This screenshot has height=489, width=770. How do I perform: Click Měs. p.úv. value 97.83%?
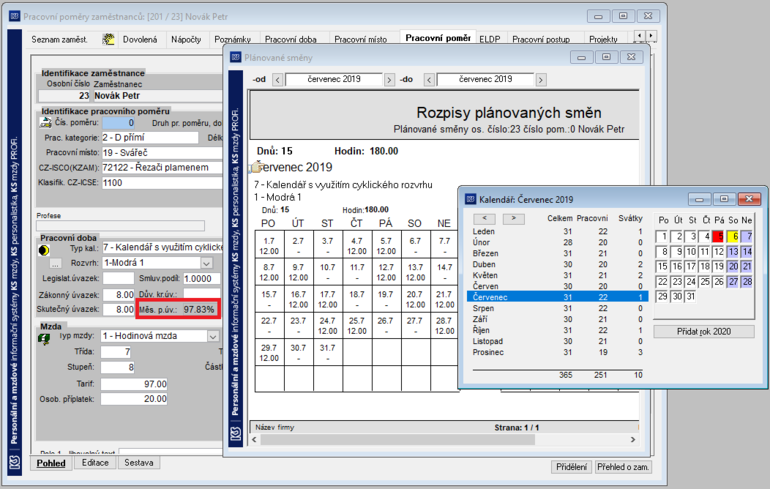click(199, 310)
